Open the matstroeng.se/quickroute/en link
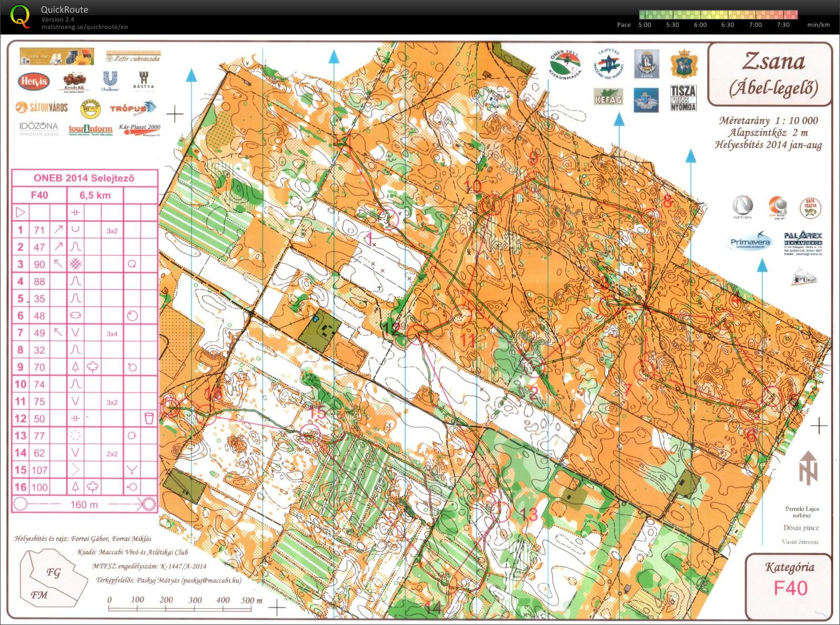 pos(84,27)
